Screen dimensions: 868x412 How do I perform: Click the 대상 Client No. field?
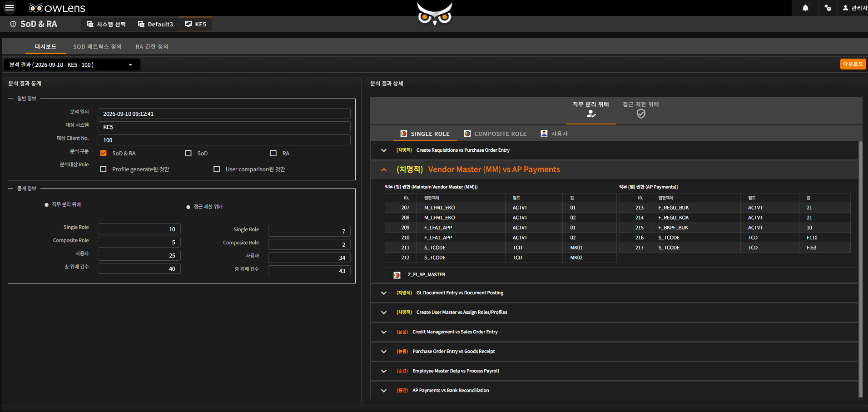(x=224, y=140)
